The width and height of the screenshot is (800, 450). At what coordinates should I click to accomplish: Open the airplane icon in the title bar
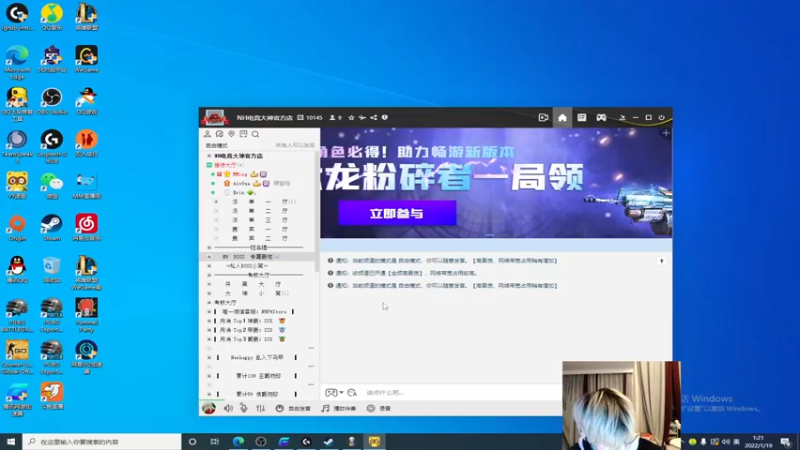pyautogui.click(x=362, y=117)
